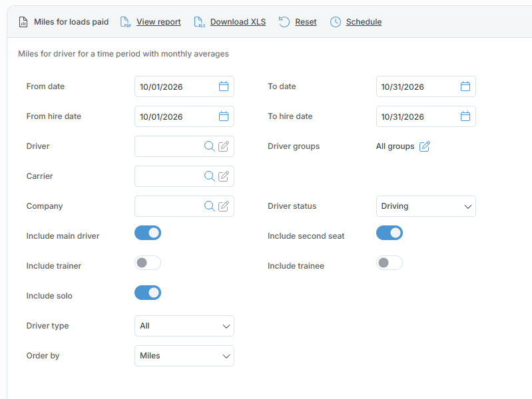Click the Carrier search magnifier icon
Image resolution: width=532 pixels, height=399 pixels.
[209, 176]
